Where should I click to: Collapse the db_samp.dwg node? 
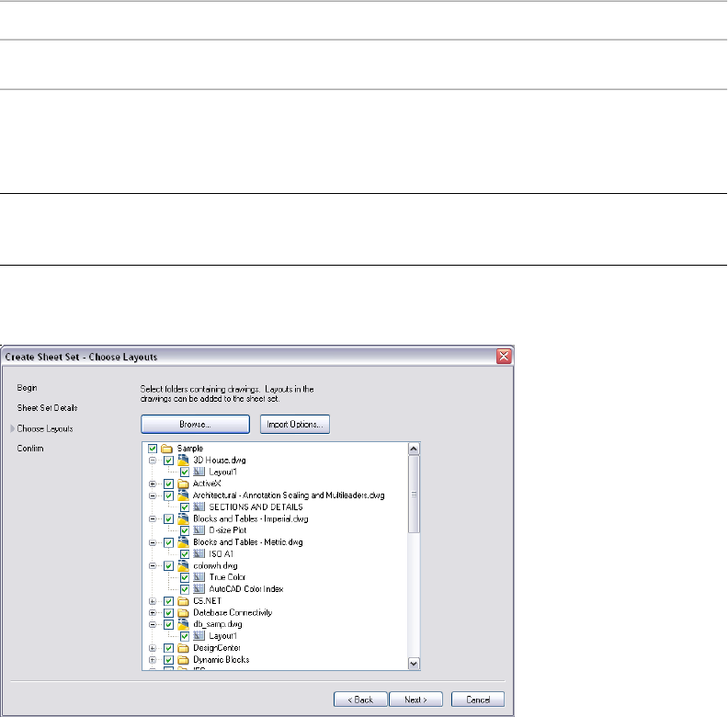click(x=153, y=624)
